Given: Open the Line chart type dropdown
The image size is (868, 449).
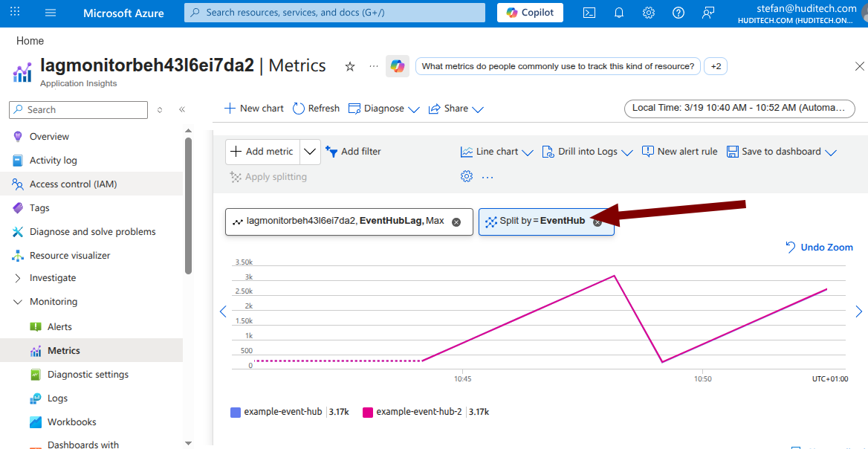Looking at the screenshot, I should (x=497, y=152).
